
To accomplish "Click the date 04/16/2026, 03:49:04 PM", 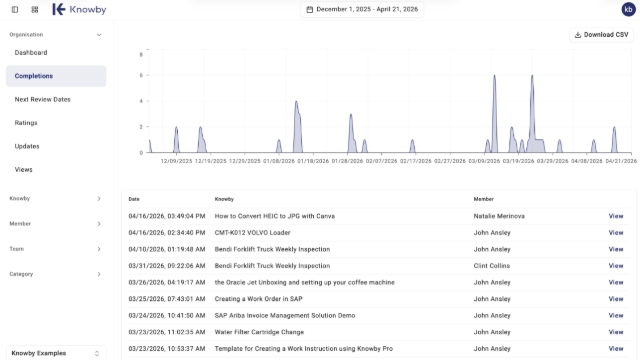I will [x=167, y=216].
